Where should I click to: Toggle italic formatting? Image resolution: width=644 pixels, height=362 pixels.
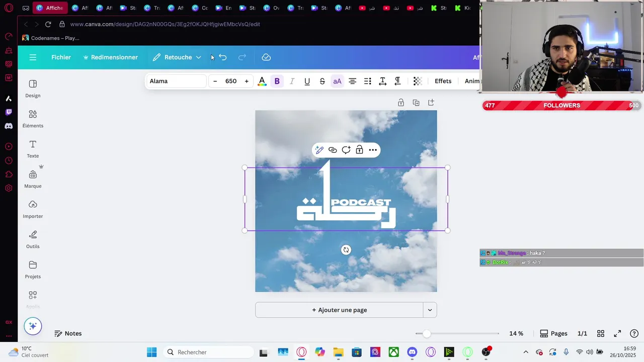pos(292,81)
